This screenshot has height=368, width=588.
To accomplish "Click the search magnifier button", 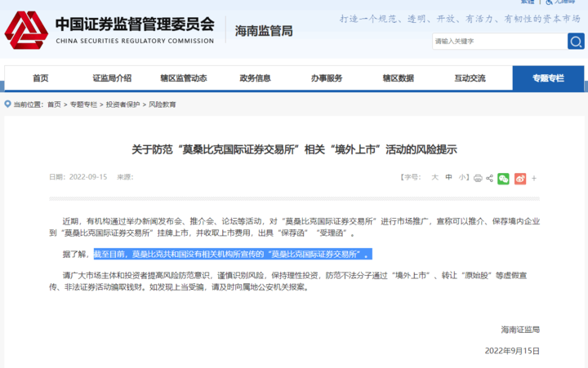I will click(576, 41).
